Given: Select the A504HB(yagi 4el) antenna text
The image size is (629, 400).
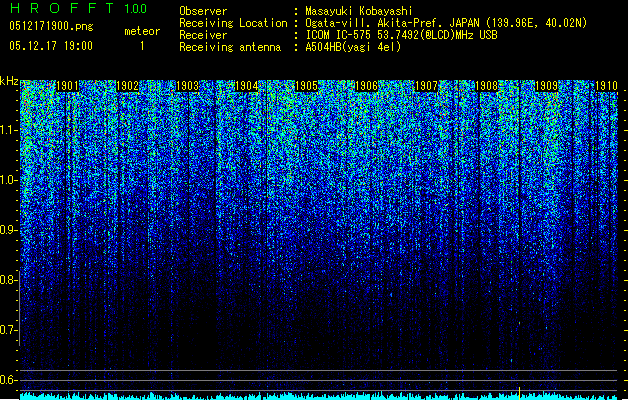Looking at the screenshot, I should click(353, 47).
